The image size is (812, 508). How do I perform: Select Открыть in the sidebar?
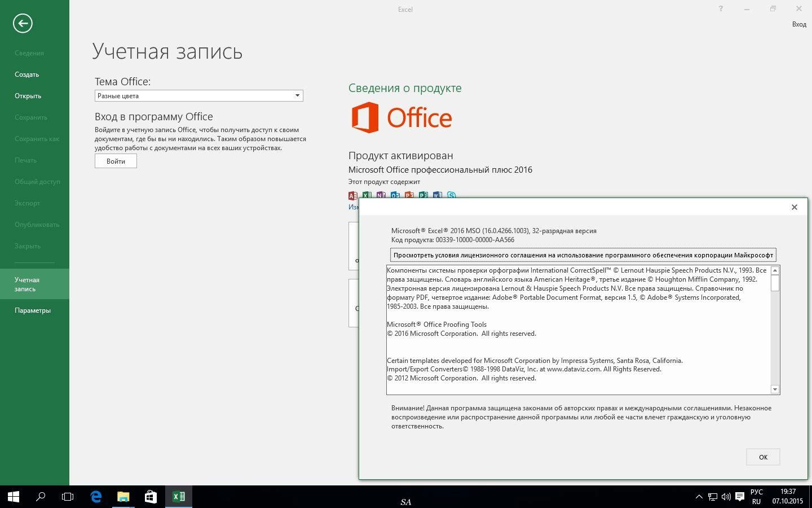point(28,96)
